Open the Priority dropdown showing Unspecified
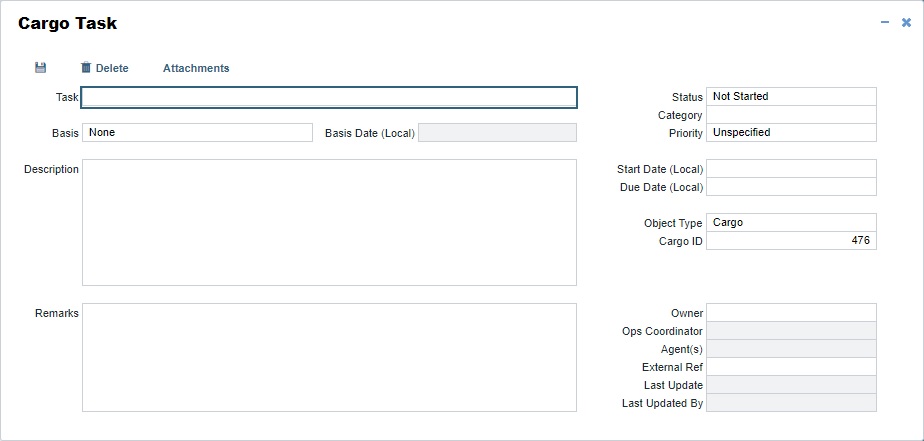This screenshot has width=924, height=441. click(x=790, y=133)
